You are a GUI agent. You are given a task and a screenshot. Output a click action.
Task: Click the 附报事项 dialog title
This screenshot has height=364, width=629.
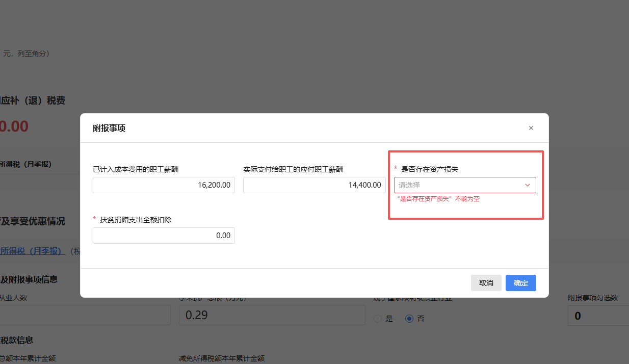[x=109, y=128]
